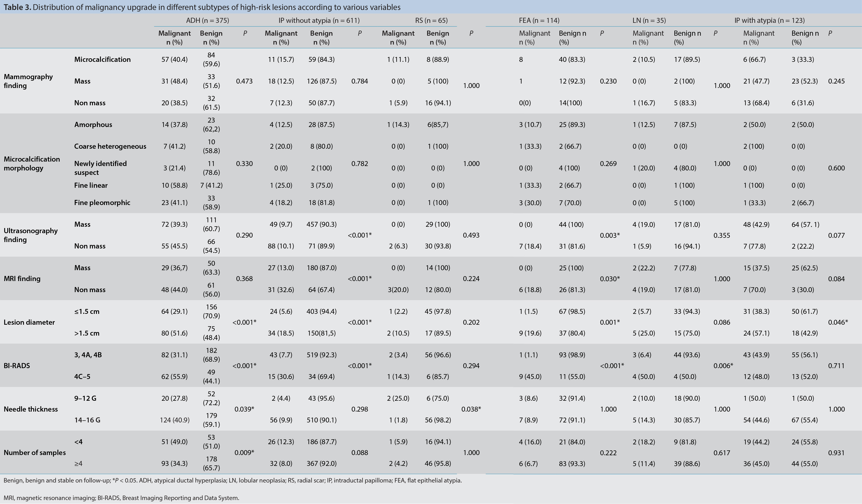862x504 pixels.
Task: Select the "14–16 G" sub-row label
Action: point(87,420)
